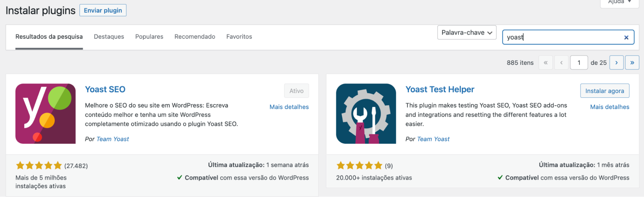This screenshot has width=644, height=197.
Task: Select the current page number field
Action: [579, 63]
